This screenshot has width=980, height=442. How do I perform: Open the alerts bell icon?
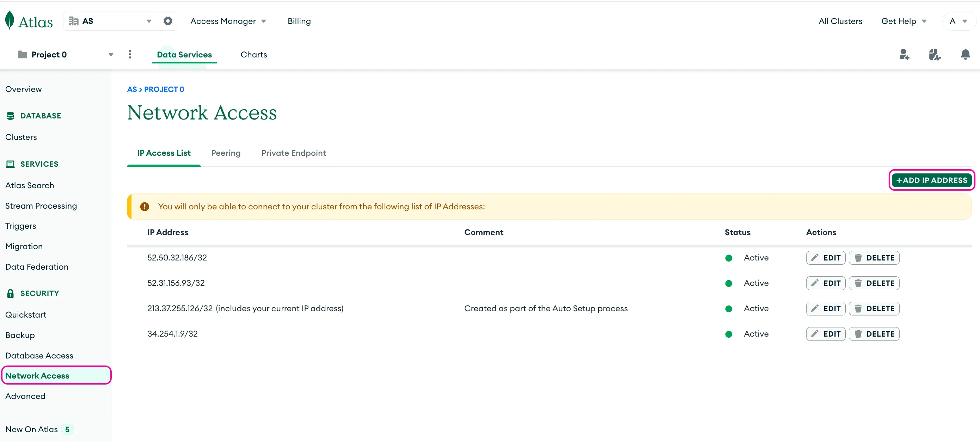pyautogui.click(x=965, y=54)
